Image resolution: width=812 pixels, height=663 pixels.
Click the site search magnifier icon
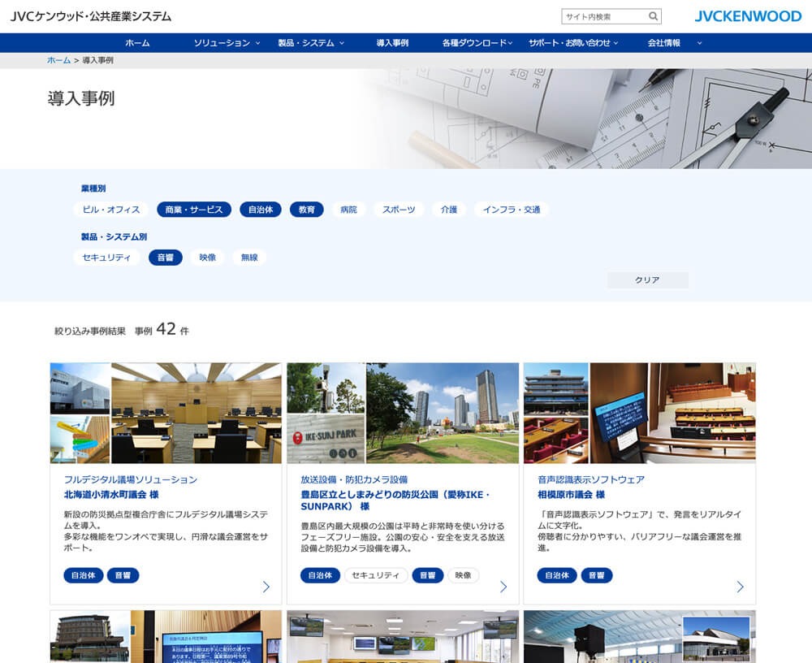point(651,15)
